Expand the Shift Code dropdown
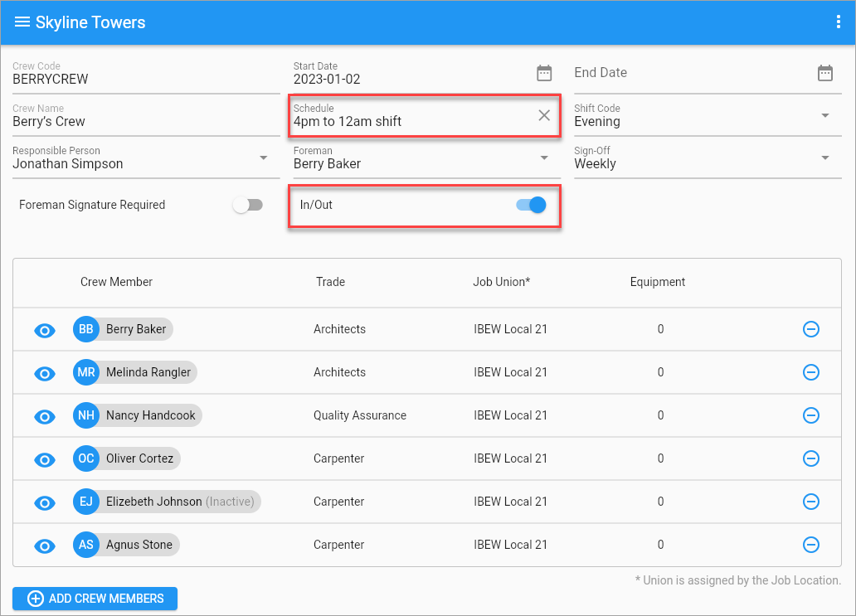 point(824,115)
